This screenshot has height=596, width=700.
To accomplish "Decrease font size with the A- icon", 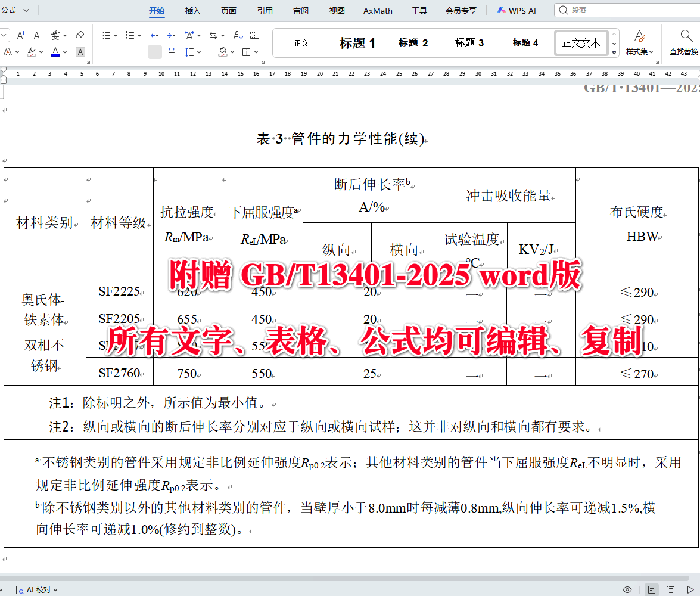I will 37,35.
